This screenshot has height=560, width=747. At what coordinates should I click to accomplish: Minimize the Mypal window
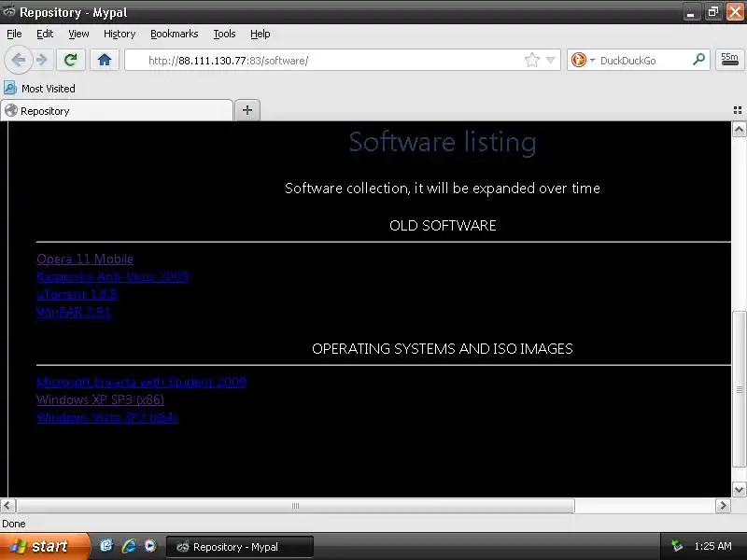(691, 12)
